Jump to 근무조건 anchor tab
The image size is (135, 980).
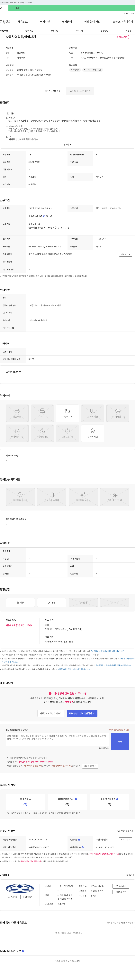(x=29, y=30)
